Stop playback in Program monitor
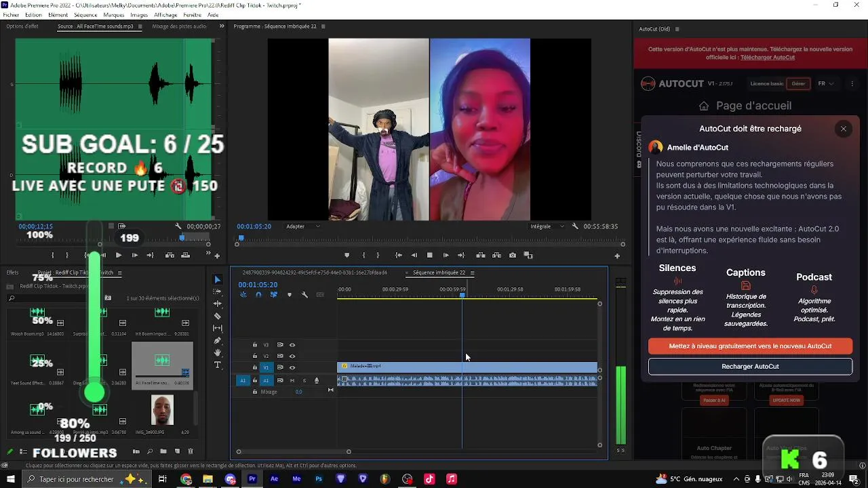 (429, 256)
